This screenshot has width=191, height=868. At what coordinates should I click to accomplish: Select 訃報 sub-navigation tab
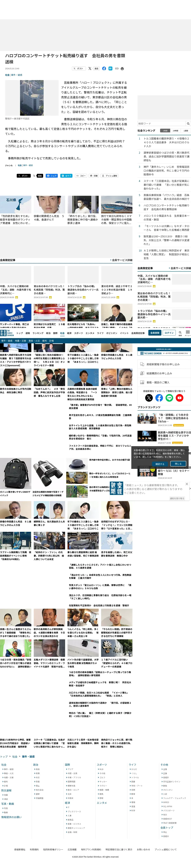click(x=51, y=341)
